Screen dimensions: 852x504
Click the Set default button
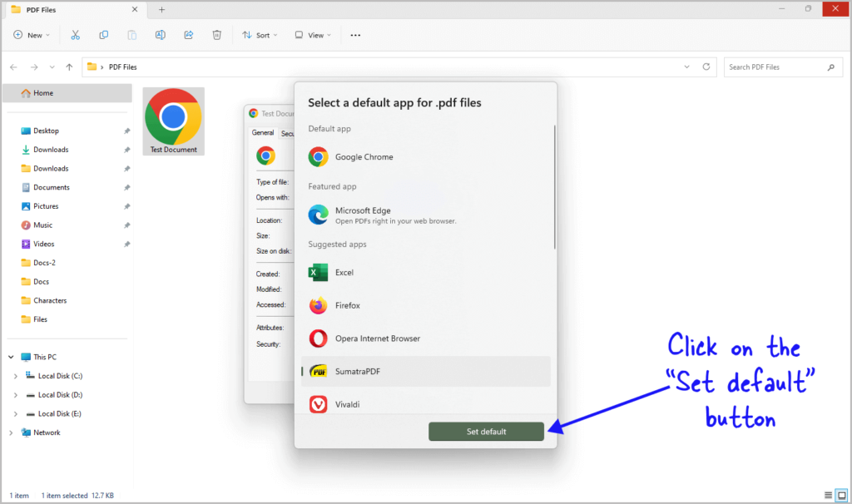coord(486,431)
